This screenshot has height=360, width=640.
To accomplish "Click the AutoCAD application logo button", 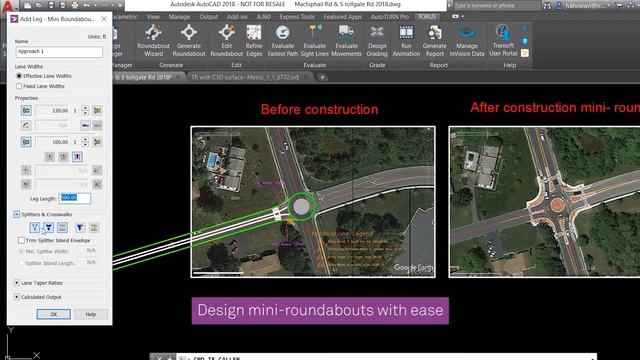I will 7,6.
